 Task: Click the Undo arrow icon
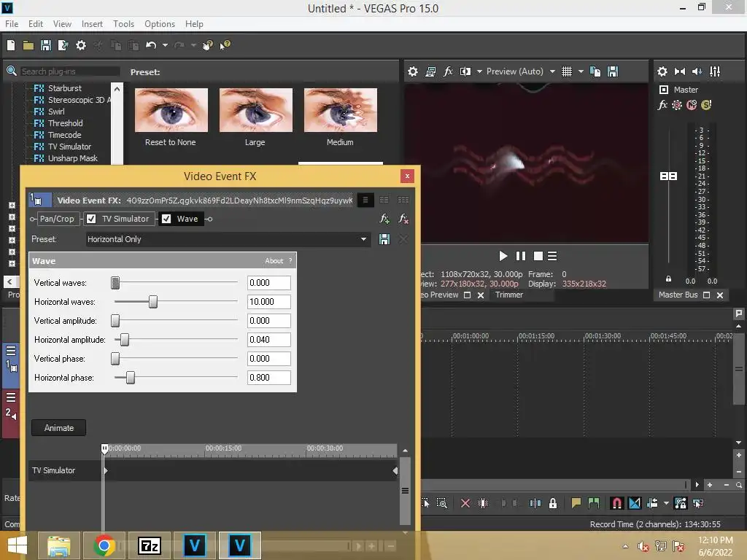pyautogui.click(x=151, y=45)
